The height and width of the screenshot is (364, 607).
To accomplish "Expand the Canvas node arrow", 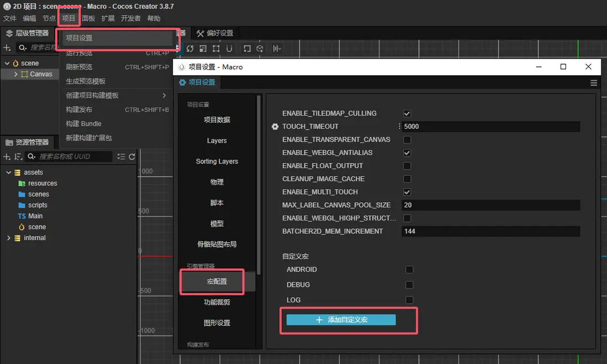I will (16, 74).
